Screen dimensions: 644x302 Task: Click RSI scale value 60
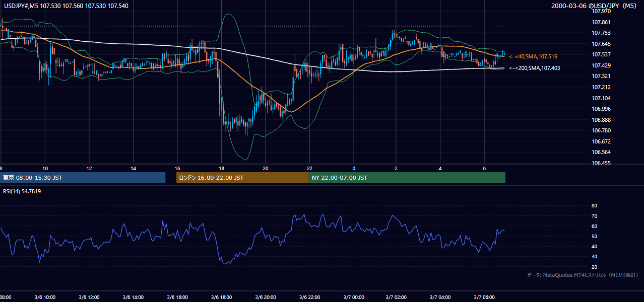tap(594, 226)
